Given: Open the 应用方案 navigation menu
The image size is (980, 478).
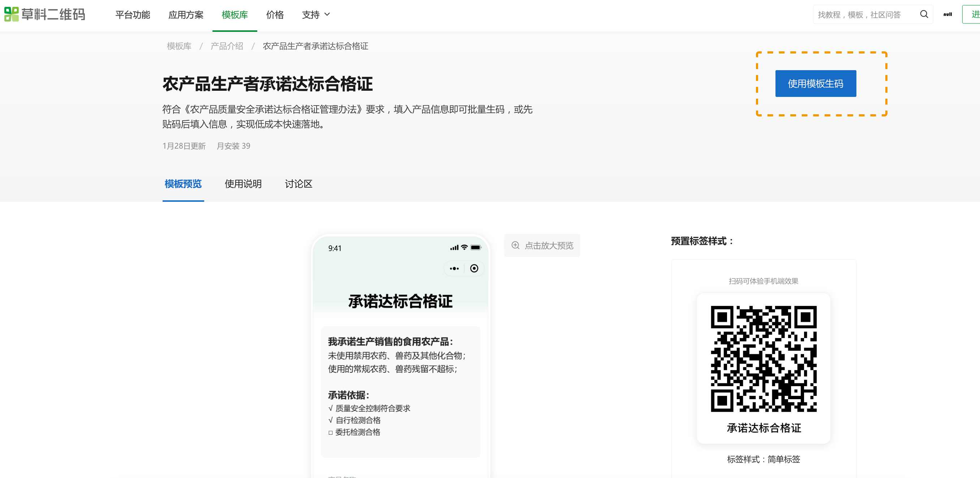Looking at the screenshot, I should [x=186, y=14].
